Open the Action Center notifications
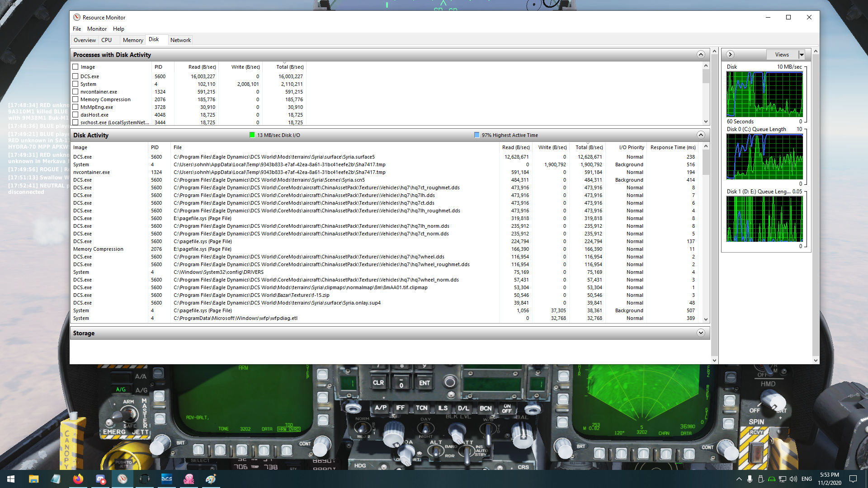The width and height of the screenshot is (868, 488). coord(853,479)
